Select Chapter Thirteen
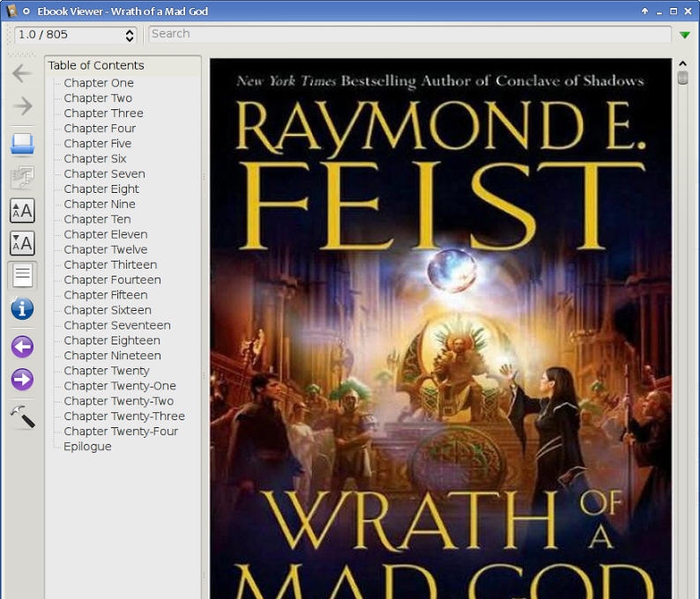The image size is (700, 599). click(110, 265)
